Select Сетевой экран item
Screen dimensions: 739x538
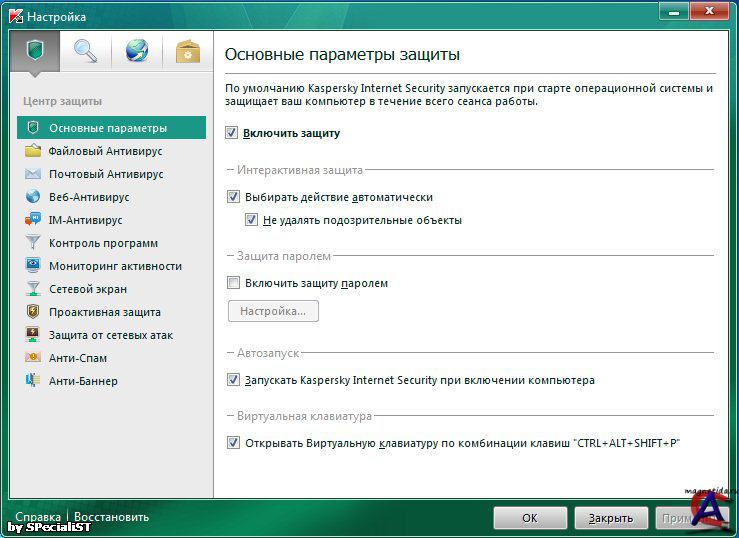point(112,289)
